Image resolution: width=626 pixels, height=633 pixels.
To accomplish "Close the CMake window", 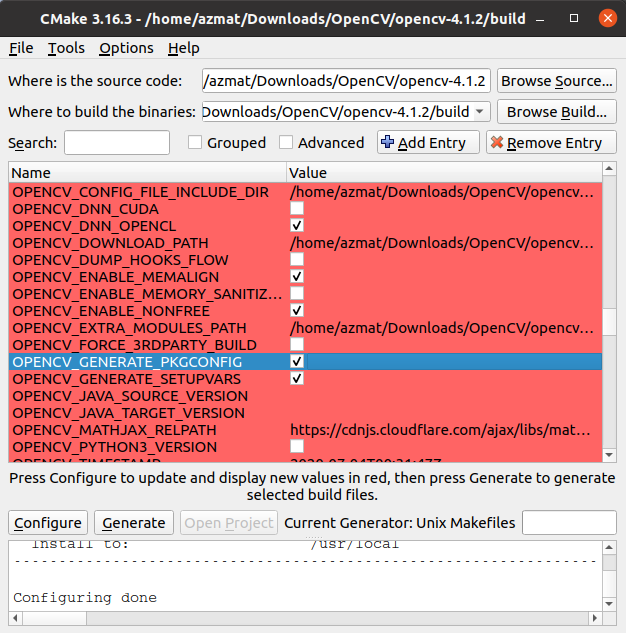I will [x=607, y=18].
